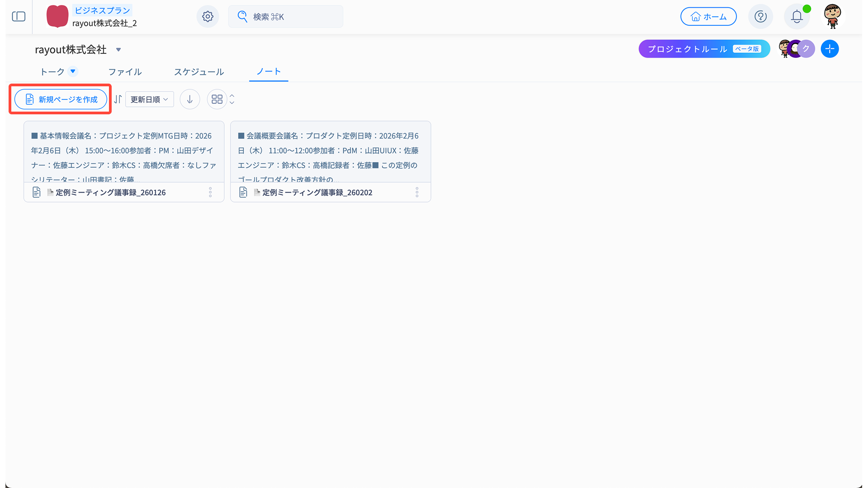Switch to the スケジュール tab

point(199,72)
